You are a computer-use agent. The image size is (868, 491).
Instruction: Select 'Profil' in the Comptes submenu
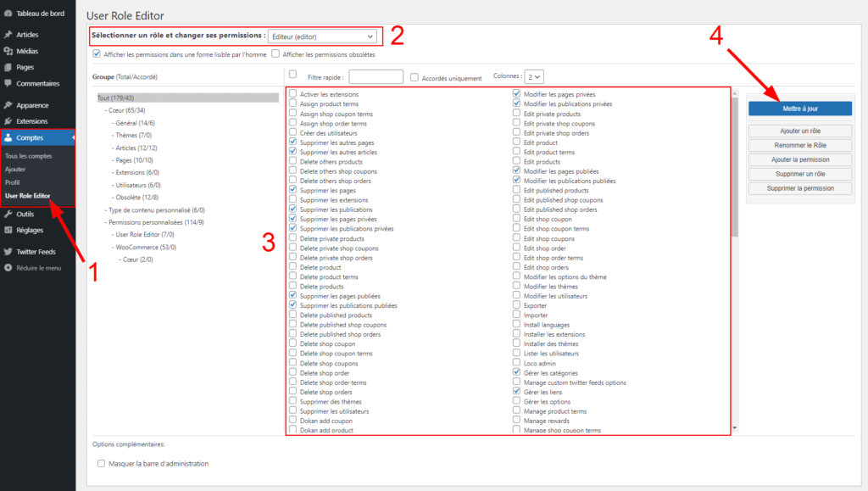pyautogui.click(x=13, y=182)
